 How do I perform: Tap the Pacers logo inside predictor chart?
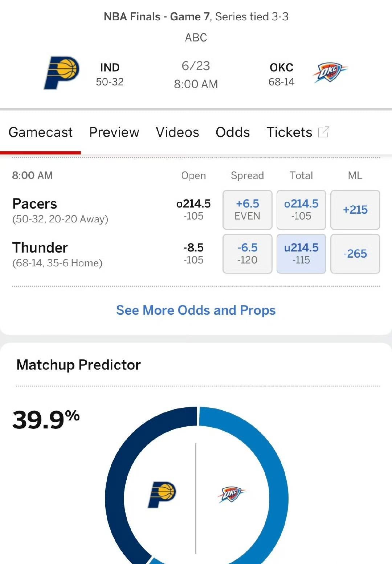162,495
